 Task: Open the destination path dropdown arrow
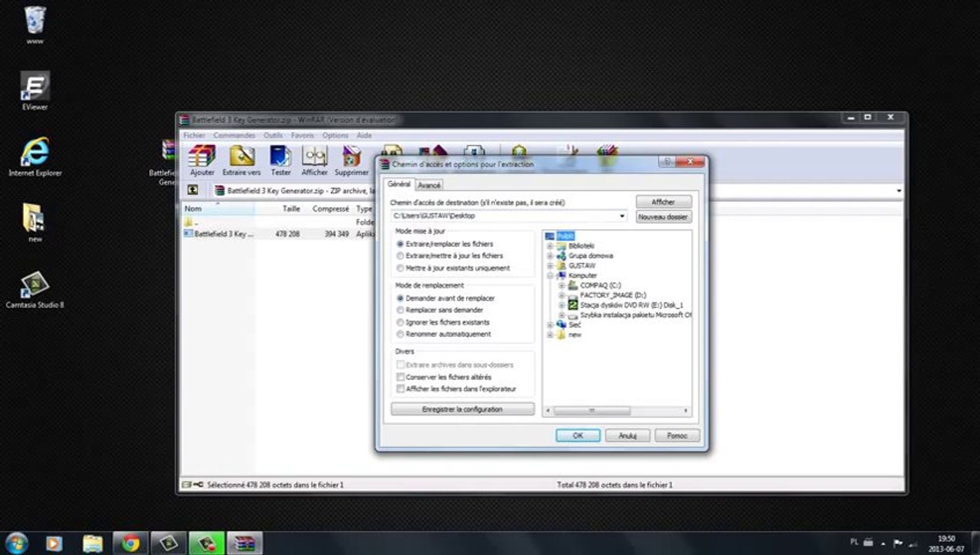point(622,216)
